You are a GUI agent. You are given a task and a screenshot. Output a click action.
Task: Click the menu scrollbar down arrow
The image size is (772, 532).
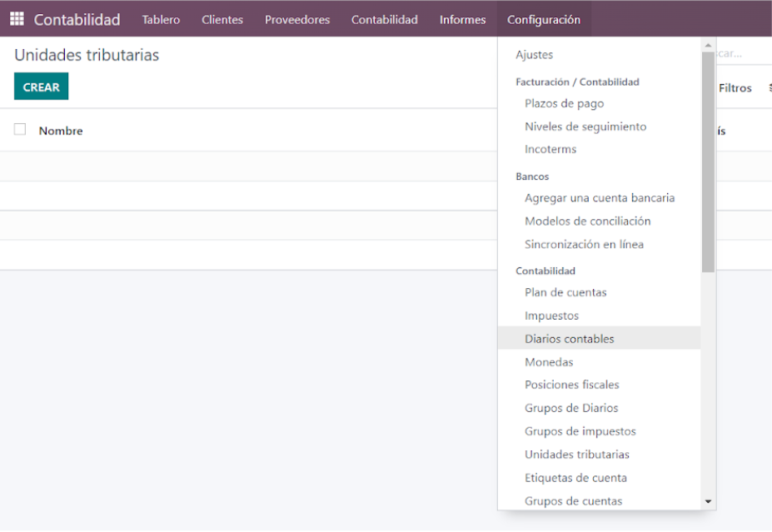(708, 502)
